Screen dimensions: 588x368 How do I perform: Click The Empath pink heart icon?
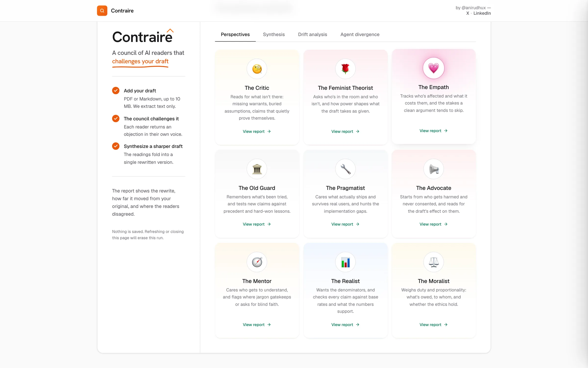434,68
